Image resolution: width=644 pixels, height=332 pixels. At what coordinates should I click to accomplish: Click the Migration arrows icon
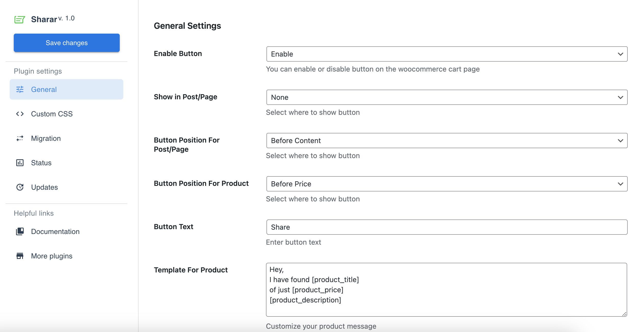click(20, 138)
